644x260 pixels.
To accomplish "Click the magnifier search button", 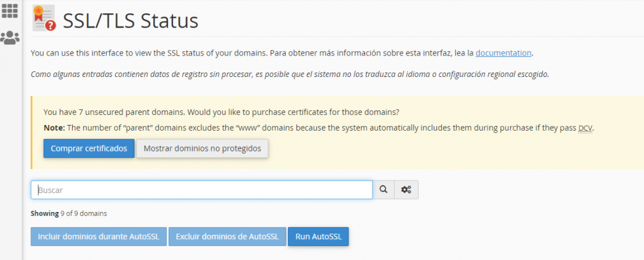I will [x=384, y=190].
